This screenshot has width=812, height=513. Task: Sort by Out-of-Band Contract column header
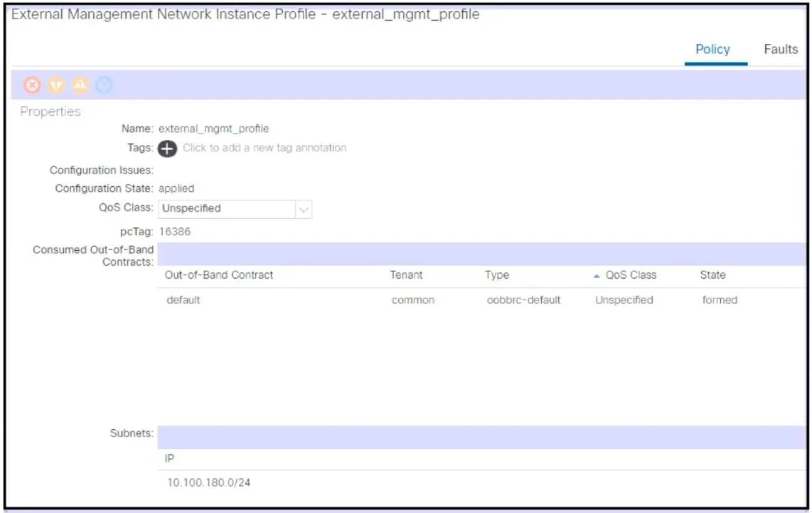click(218, 276)
